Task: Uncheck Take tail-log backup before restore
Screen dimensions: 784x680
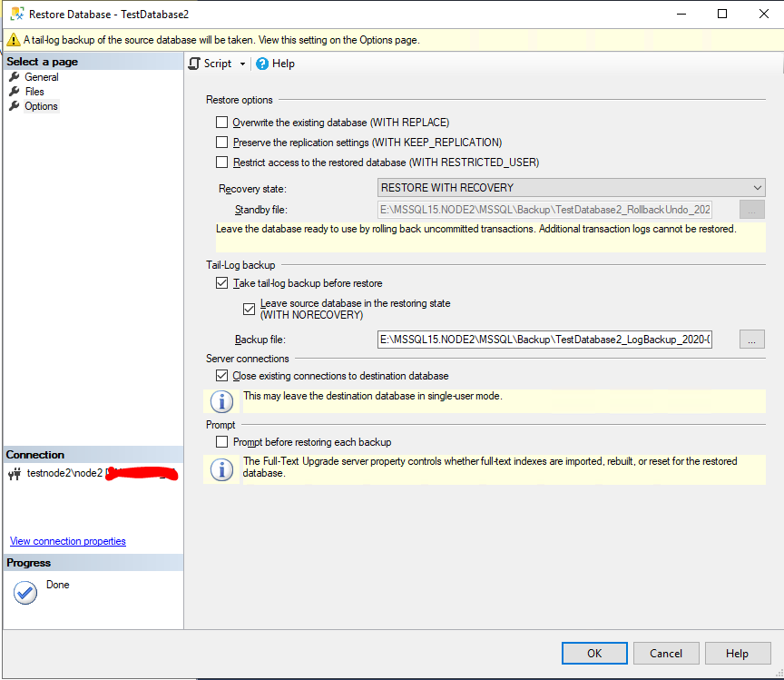Action: pos(222,283)
